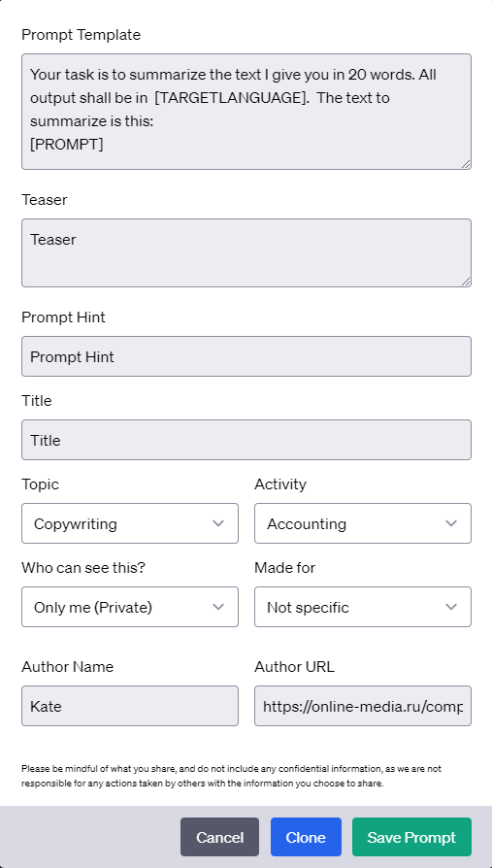Click the Author Name field containing Kate
The height and width of the screenshot is (868, 492).
(130, 706)
